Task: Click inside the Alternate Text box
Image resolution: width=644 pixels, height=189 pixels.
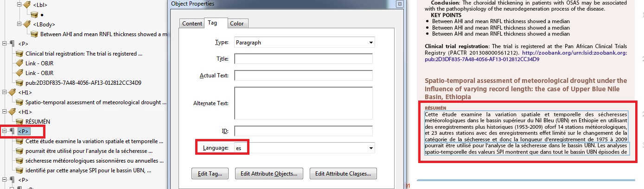Action: click(x=304, y=104)
